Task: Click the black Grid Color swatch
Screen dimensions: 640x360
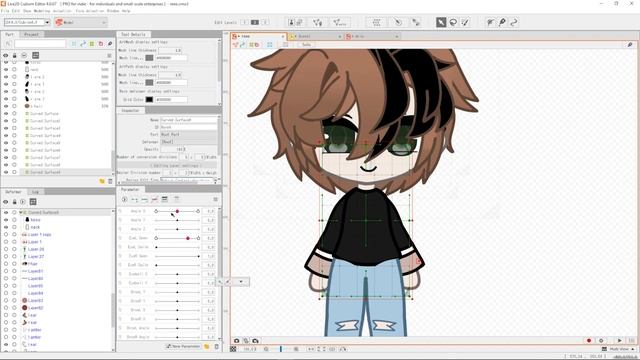Action: [x=149, y=100]
